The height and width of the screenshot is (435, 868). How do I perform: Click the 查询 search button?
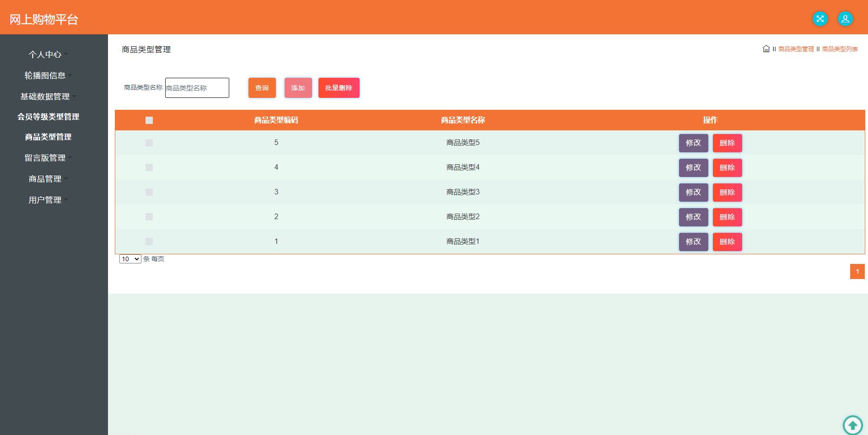[262, 88]
